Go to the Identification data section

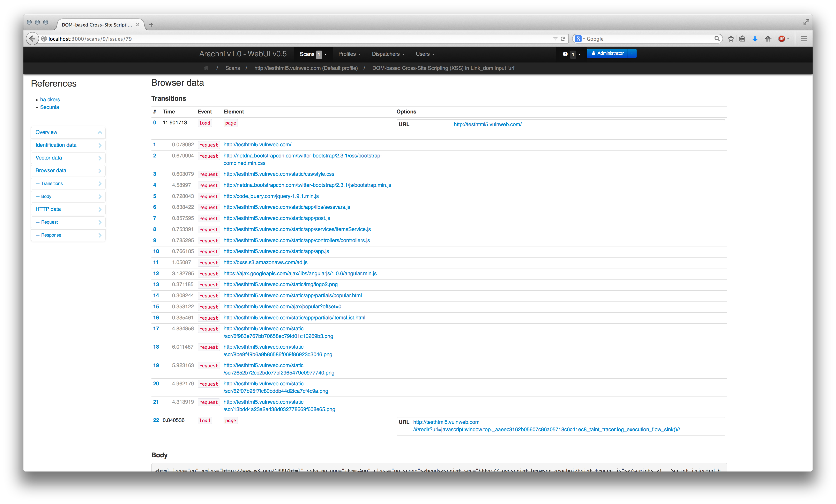click(68, 145)
